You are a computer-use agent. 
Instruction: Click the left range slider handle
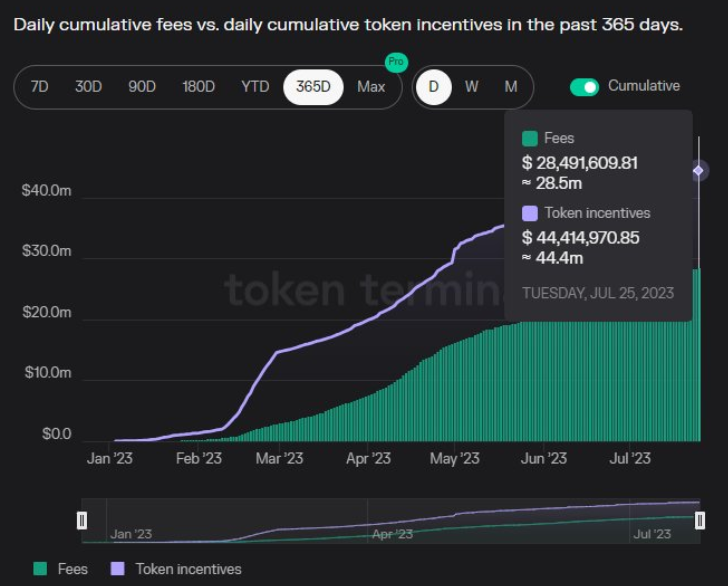pyautogui.click(x=83, y=519)
